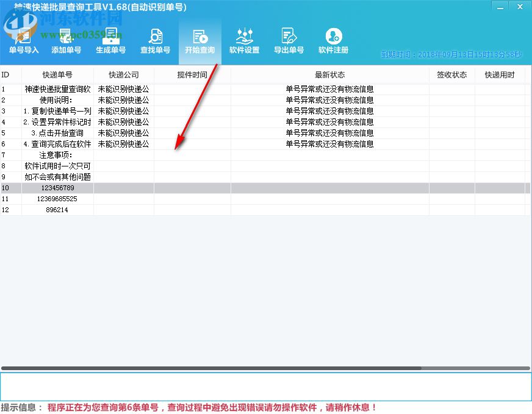Select the row 神速快递批量查询软
Viewport: 532px width, 414px height.
click(x=265, y=89)
